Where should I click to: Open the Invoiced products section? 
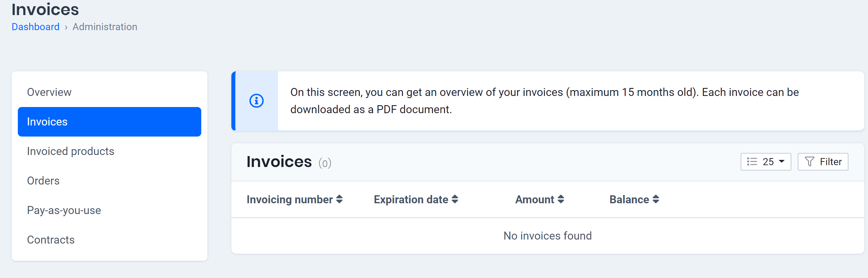coord(70,151)
